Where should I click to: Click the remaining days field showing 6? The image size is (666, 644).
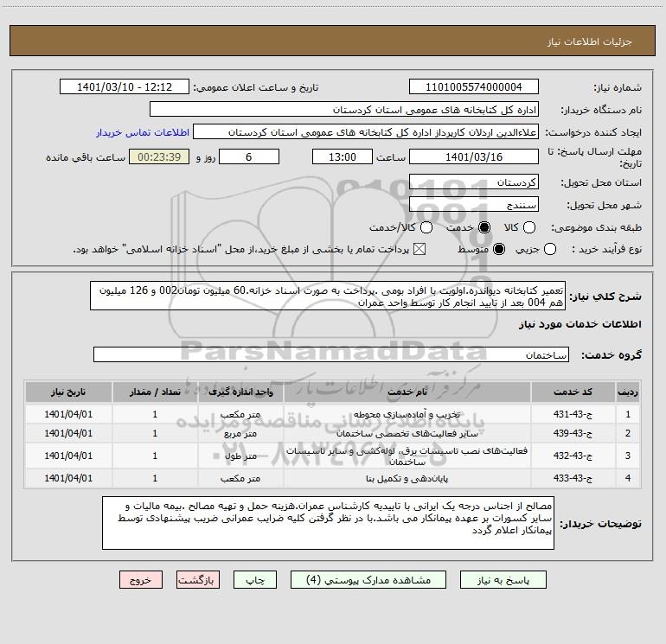(x=249, y=156)
